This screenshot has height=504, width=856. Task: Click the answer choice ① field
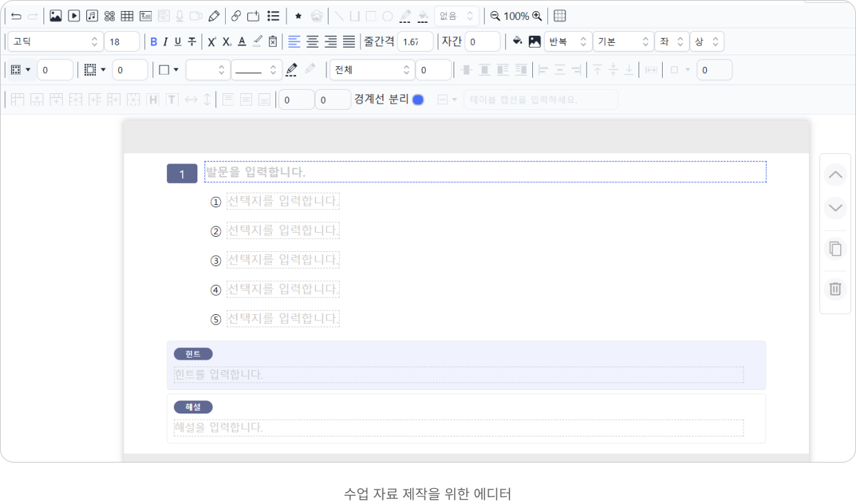coord(283,202)
